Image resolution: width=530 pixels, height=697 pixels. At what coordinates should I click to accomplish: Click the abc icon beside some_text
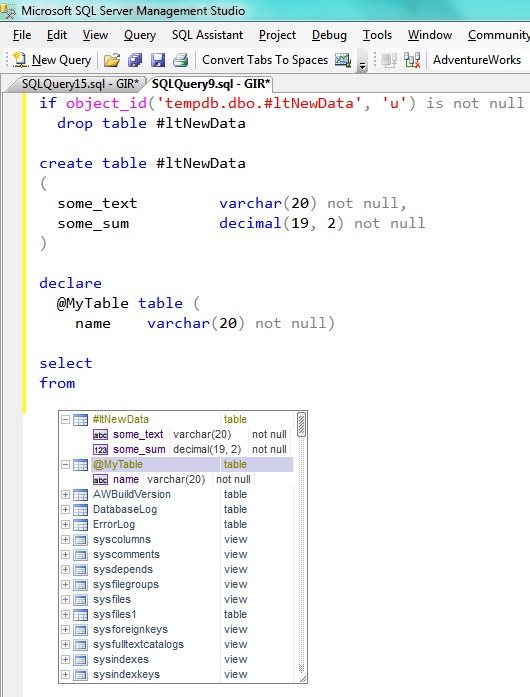100,435
